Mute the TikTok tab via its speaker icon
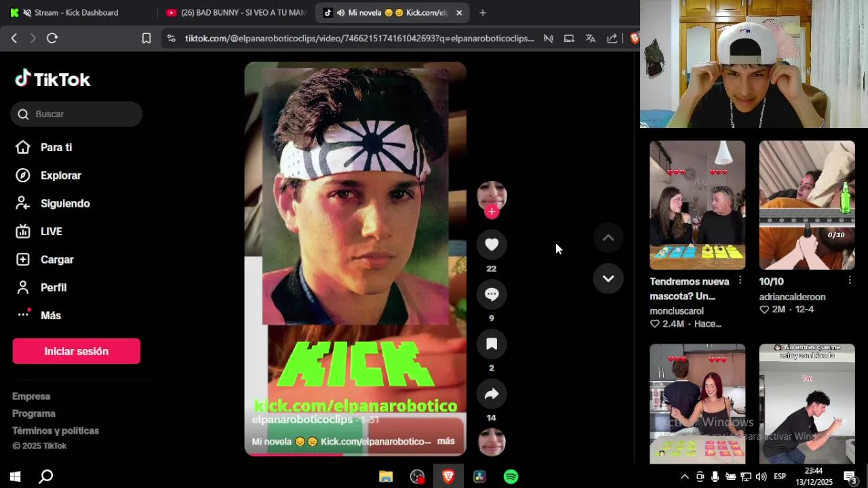This screenshot has width=868, height=488. (340, 13)
